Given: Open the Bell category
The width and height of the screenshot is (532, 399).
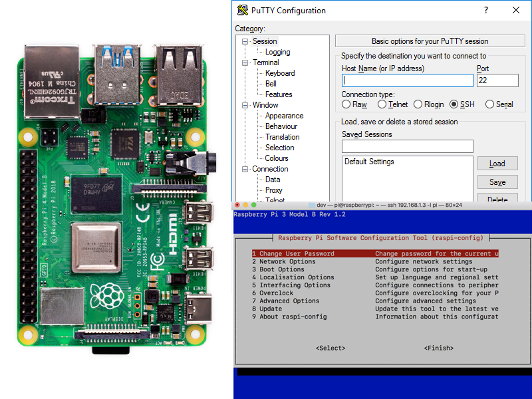Looking at the screenshot, I should [271, 84].
